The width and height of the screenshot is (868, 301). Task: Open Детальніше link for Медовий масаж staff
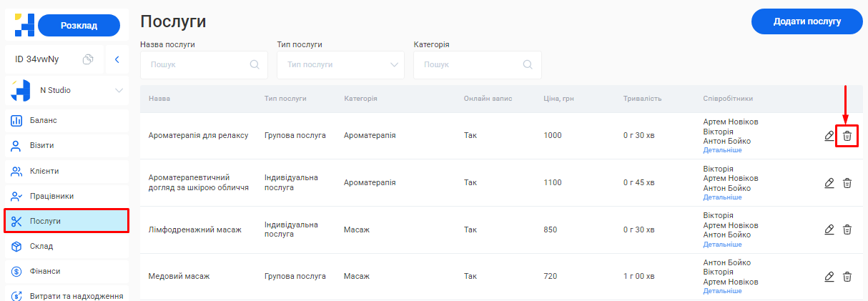[x=722, y=291]
